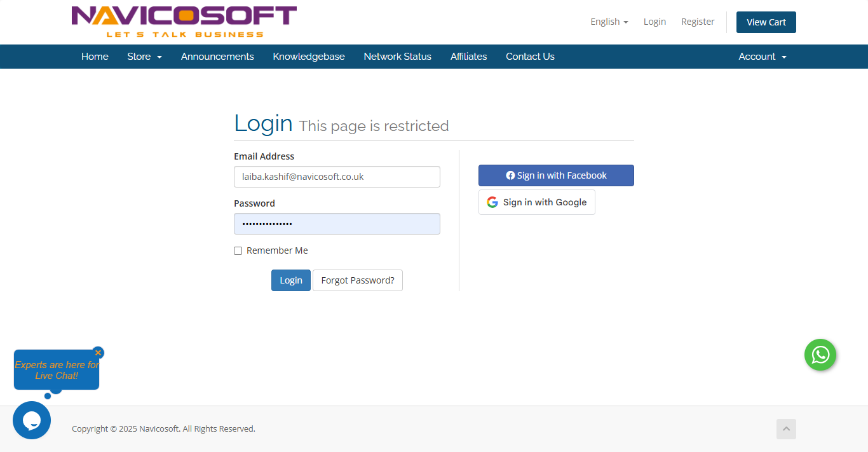868x452 pixels.
Task: Focus the Email Address input field
Action: point(337,177)
